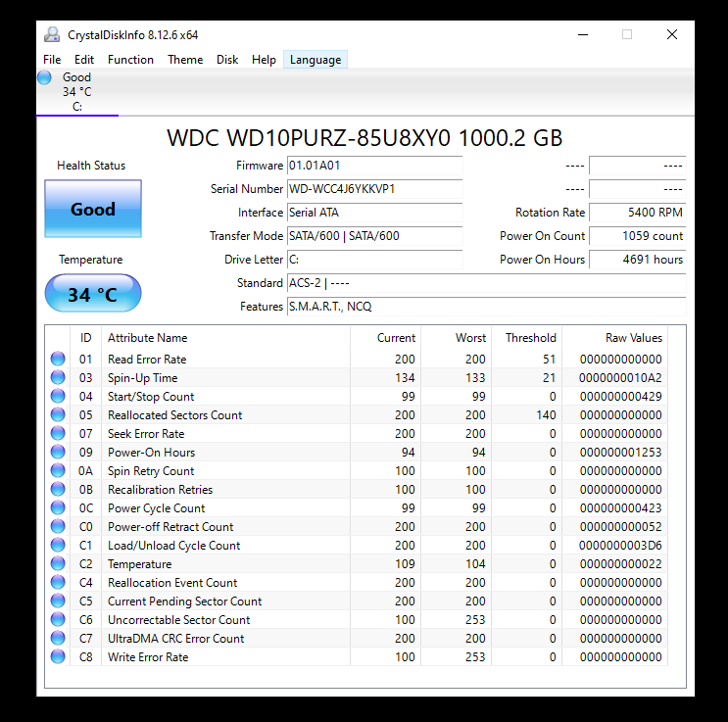Click the Transfer Mode field
Viewport: 728px width, 722px height.
pos(374,236)
